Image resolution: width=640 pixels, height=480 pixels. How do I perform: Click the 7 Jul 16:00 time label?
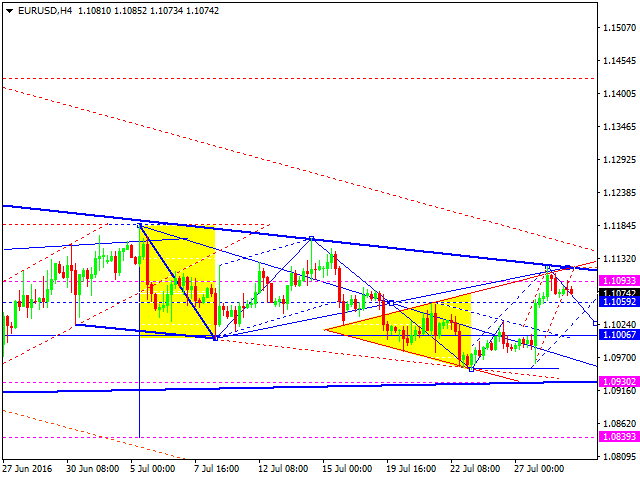216,469
